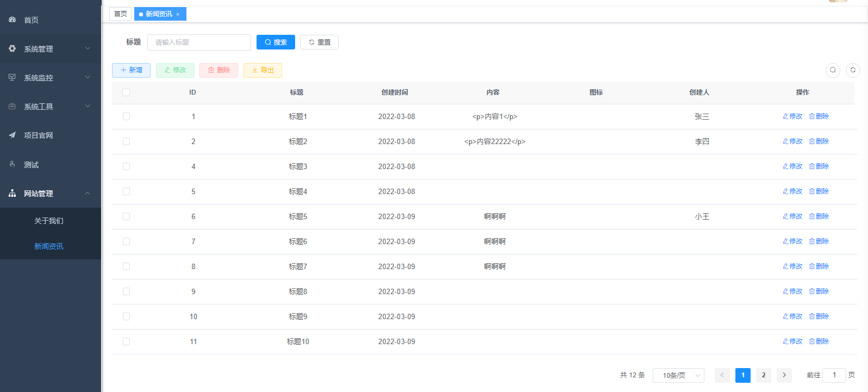Click 删除 trash link for row 标题2
Viewport: 868px width, 392px height.
819,141
